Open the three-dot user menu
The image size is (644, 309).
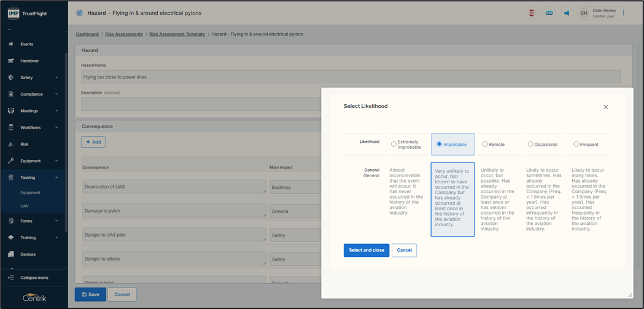[624, 13]
